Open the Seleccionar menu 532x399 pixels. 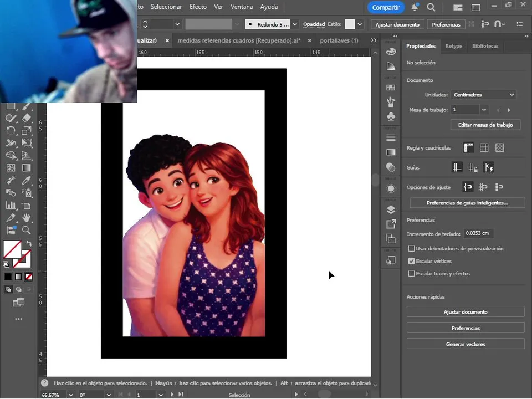point(166,7)
